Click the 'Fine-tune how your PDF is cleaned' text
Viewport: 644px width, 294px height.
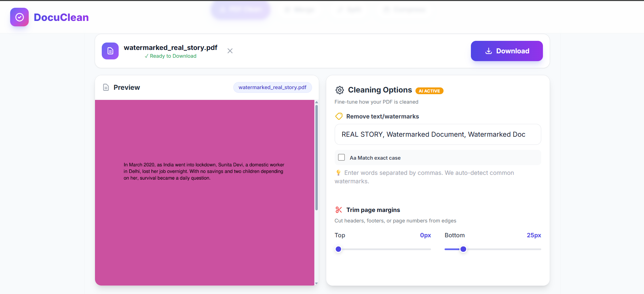[x=376, y=102]
